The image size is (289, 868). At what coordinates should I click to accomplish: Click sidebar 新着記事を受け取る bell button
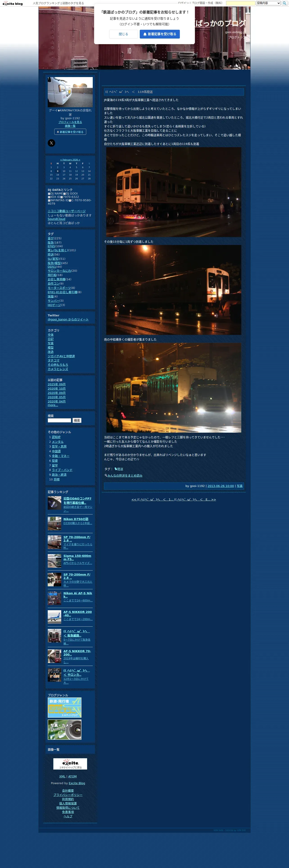click(x=70, y=132)
